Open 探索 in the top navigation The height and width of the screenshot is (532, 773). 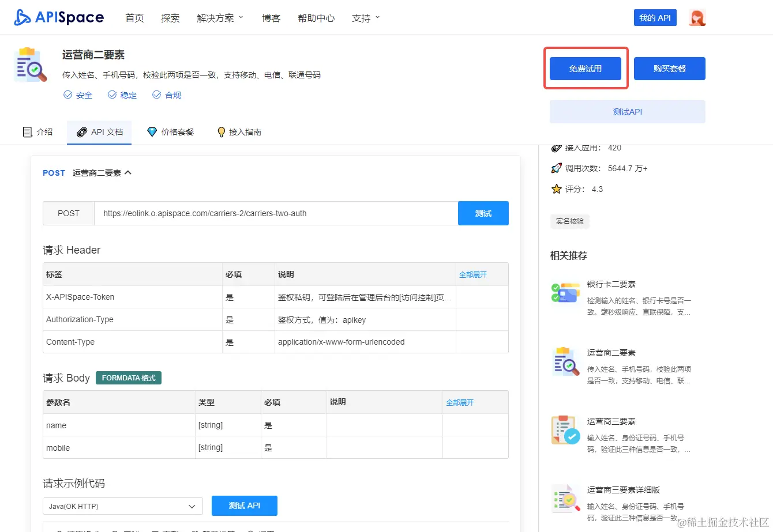170,18
